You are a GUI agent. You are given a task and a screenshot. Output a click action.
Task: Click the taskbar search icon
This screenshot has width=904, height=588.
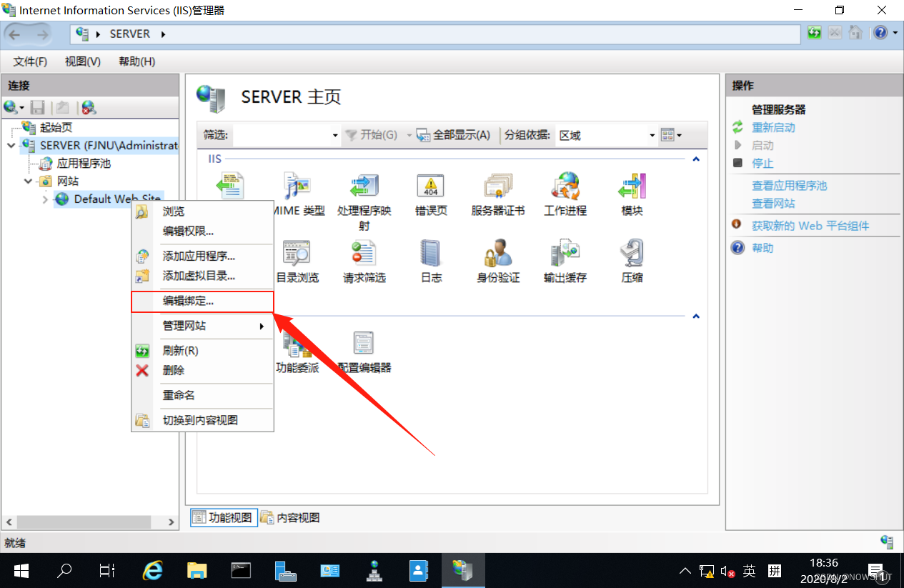[x=65, y=570]
